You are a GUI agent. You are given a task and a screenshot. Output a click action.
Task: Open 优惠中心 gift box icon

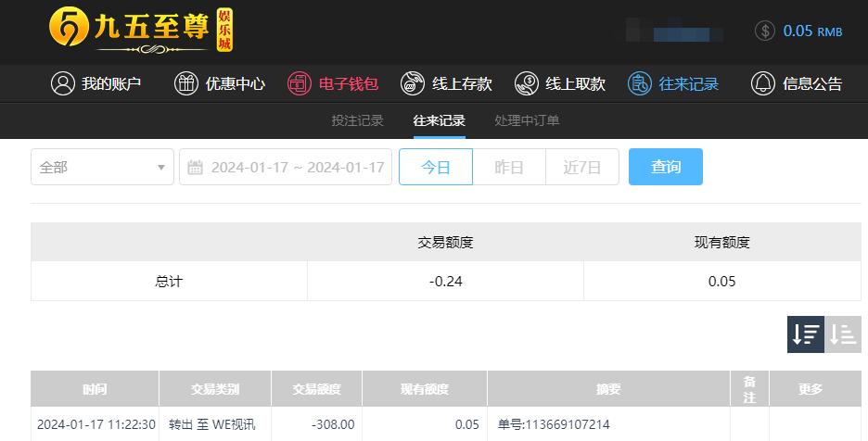(x=186, y=83)
